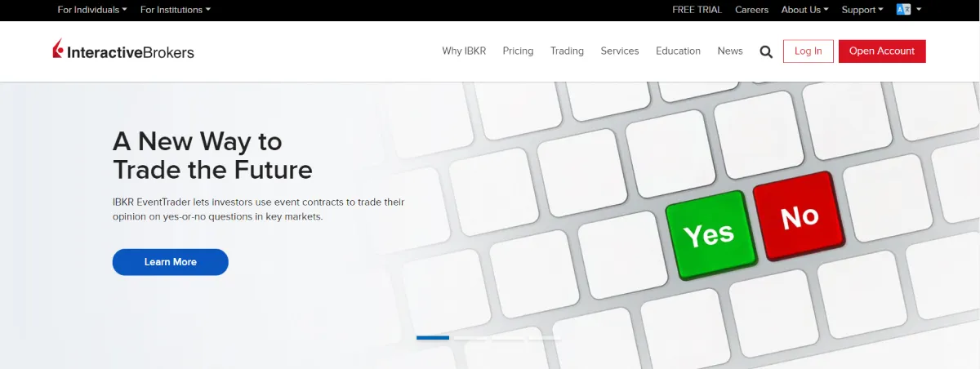Open the Support dropdown menu
Viewport: 980px width, 369px height.
tap(862, 10)
